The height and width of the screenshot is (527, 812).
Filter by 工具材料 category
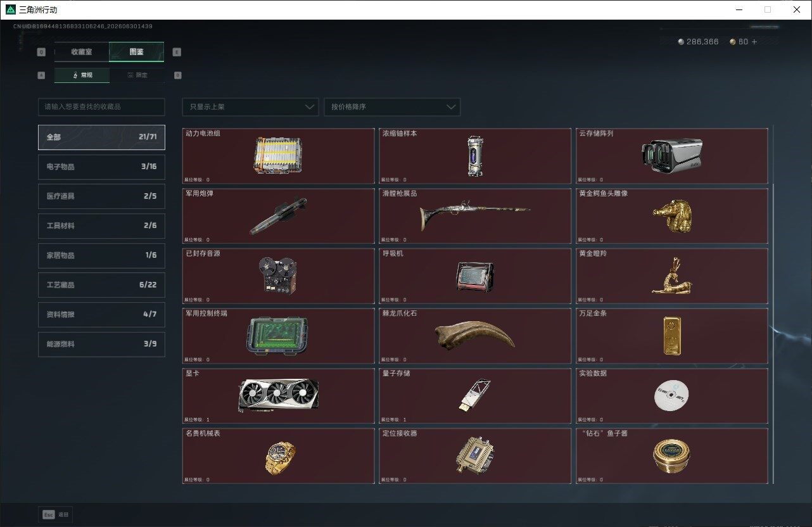(101, 225)
